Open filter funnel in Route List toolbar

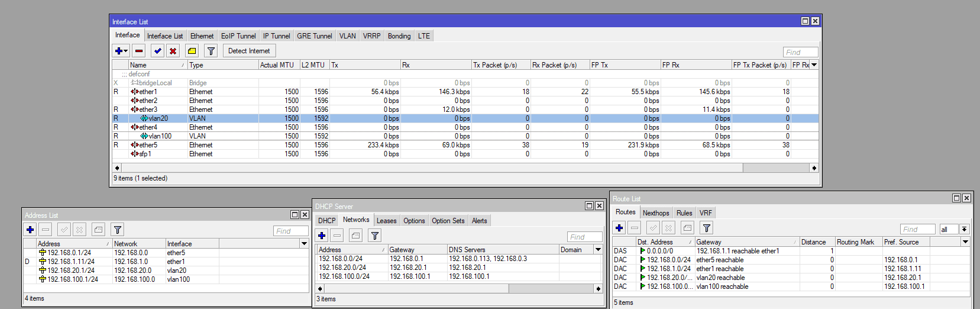(x=706, y=228)
